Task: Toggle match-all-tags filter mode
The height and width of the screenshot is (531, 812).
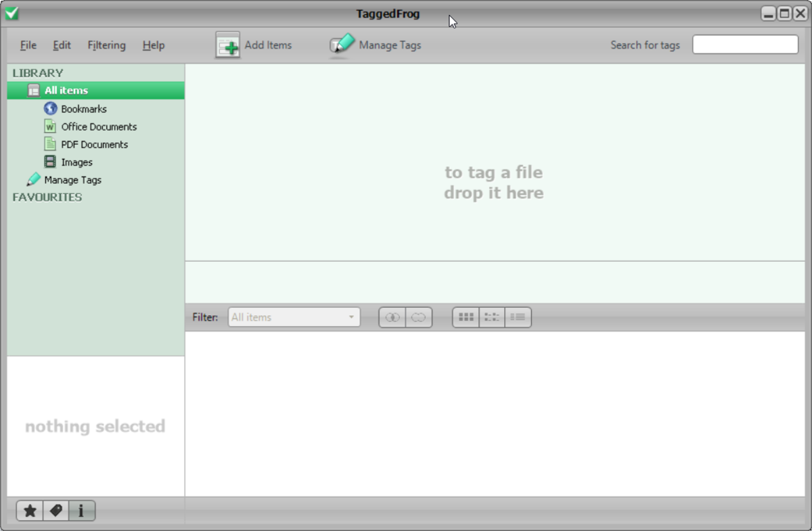Action: tap(392, 317)
